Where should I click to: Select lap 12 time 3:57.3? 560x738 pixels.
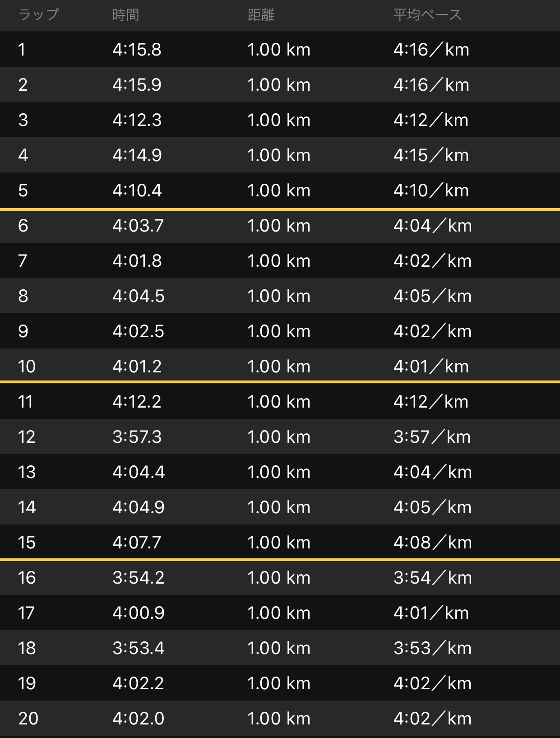click(137, 437)
